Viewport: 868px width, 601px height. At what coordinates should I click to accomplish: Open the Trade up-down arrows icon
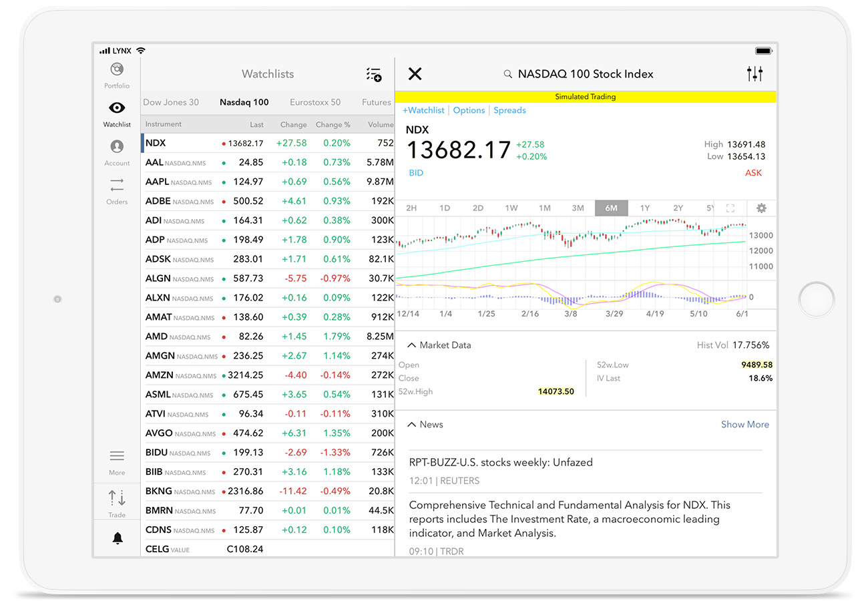pyautogui.click(x=117, y=498)
